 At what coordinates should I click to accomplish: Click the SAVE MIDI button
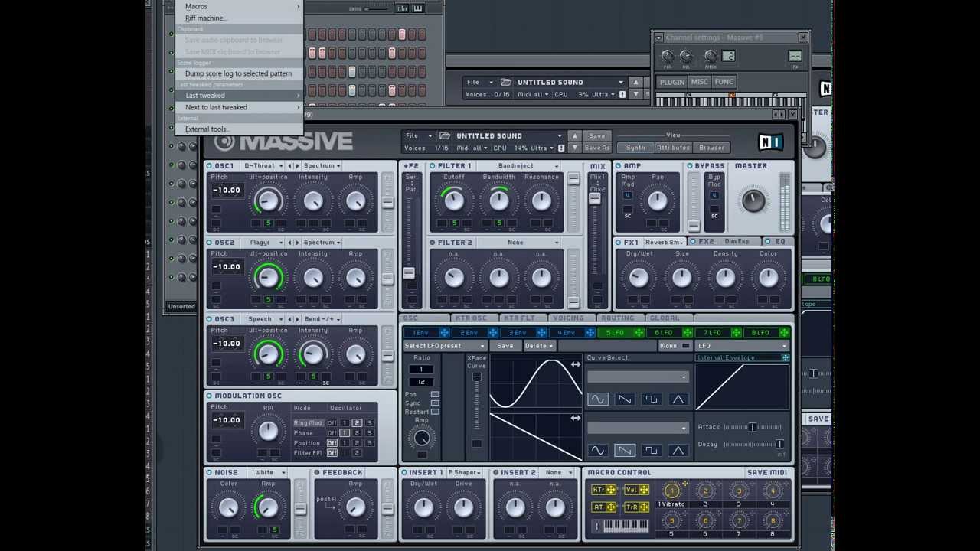[x=767, y=473]
